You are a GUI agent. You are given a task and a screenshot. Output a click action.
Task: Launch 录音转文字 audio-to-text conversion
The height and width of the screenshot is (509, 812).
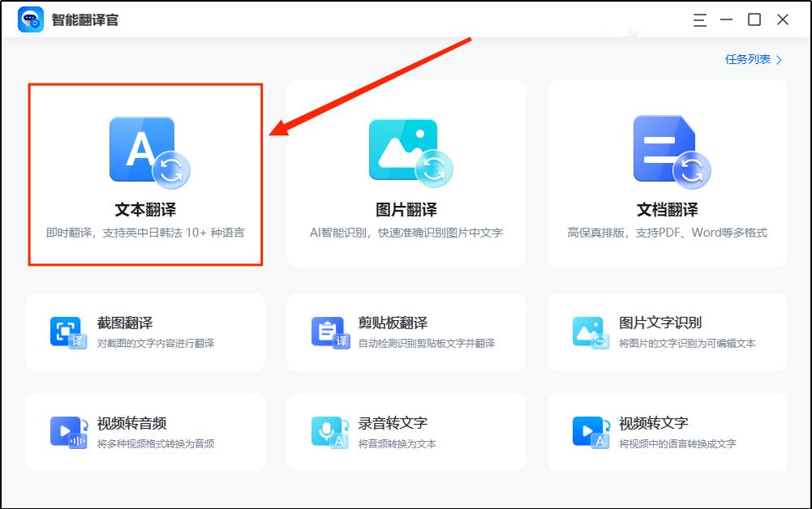406,430
